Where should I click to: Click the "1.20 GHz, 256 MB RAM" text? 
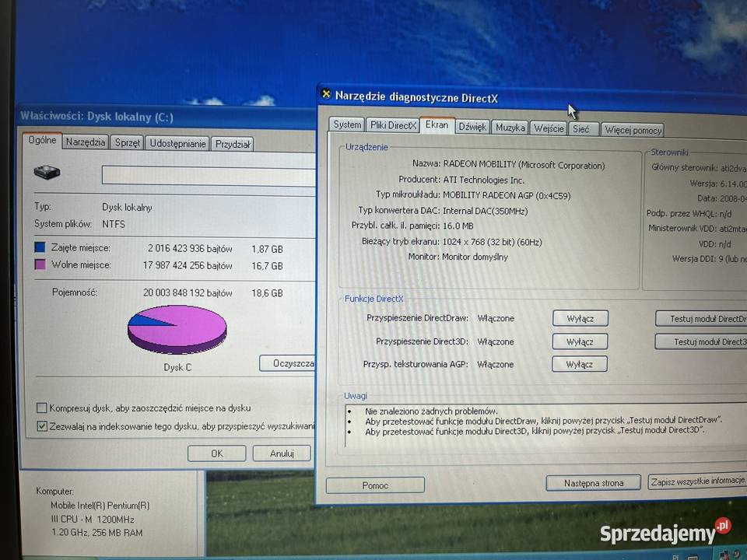coord(97,532)
